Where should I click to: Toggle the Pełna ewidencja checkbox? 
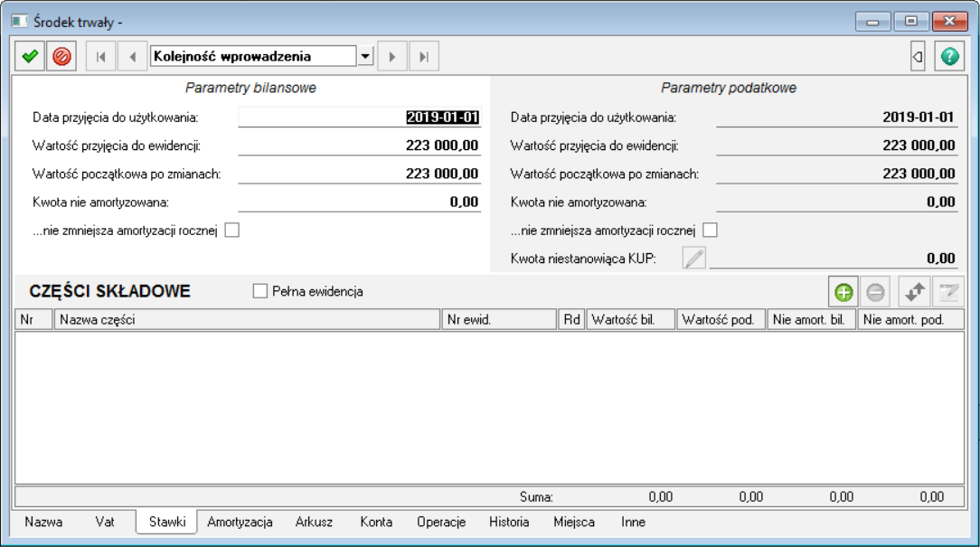[260, 291]
